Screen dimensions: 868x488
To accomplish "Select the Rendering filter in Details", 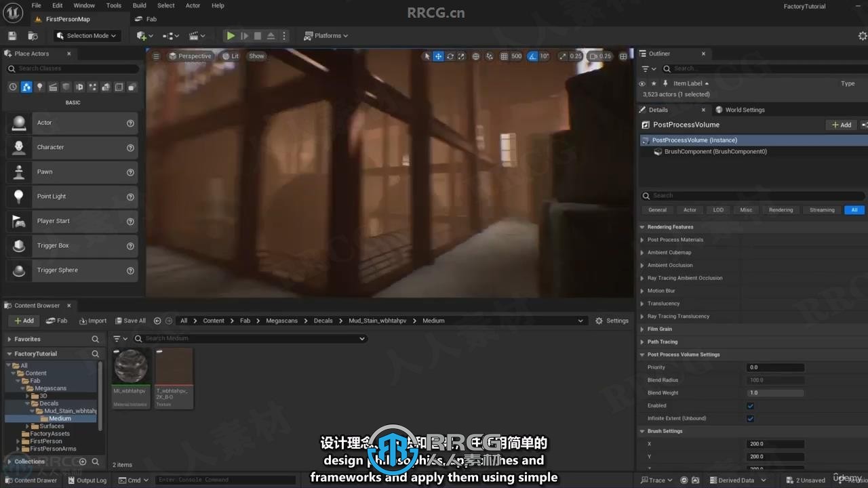I will [x=781, y=210].
